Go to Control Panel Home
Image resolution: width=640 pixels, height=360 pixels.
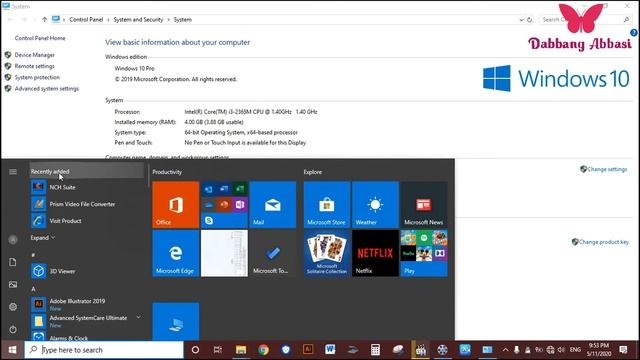pyautogui.click(x=40, y=38)
